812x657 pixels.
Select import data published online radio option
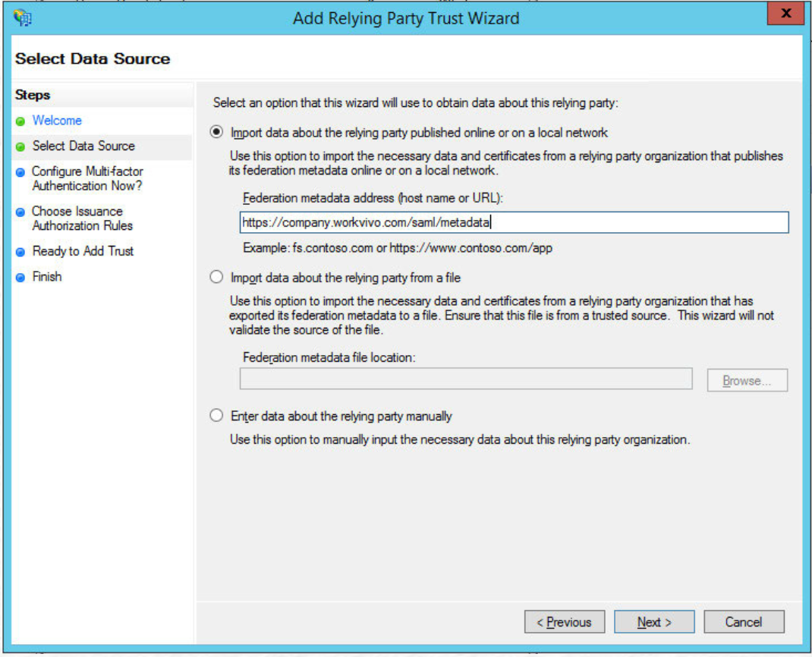(216, 132)
